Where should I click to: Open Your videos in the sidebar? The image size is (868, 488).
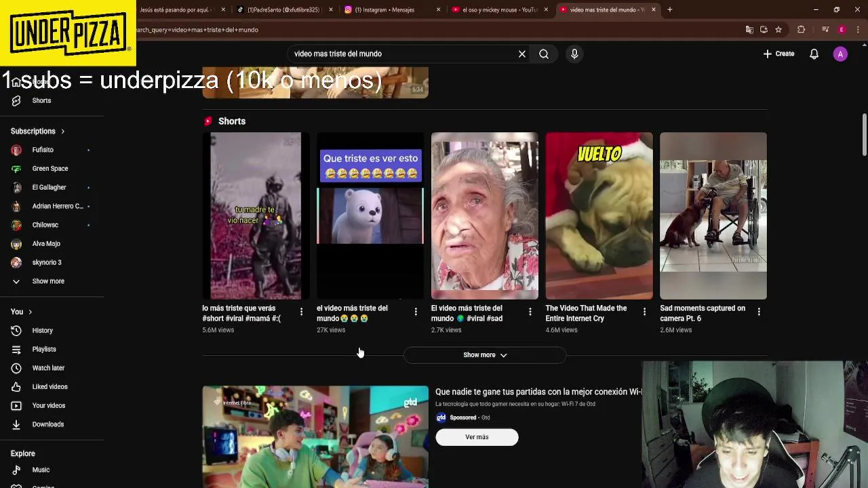49,405
